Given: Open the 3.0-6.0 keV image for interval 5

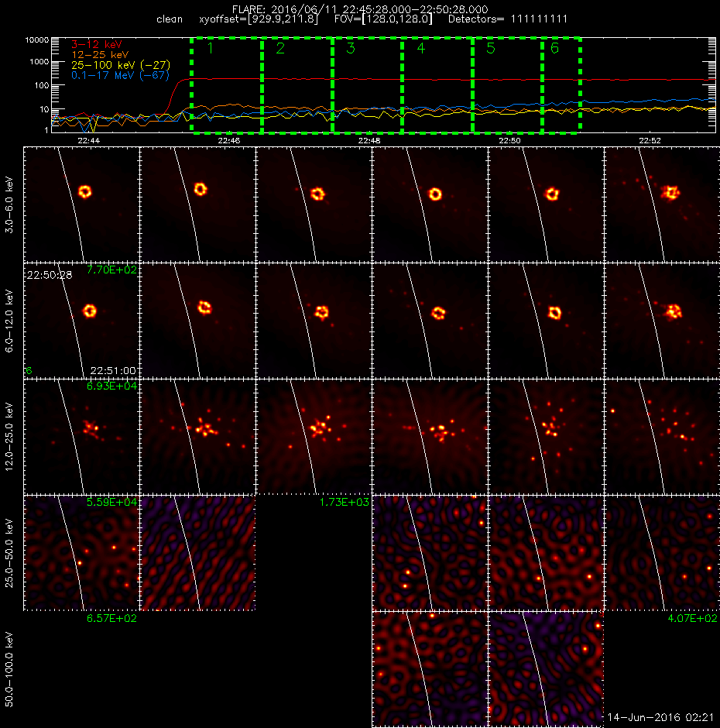Looking at the screenshot, I should pyautogui.click(x=546, y=204).
